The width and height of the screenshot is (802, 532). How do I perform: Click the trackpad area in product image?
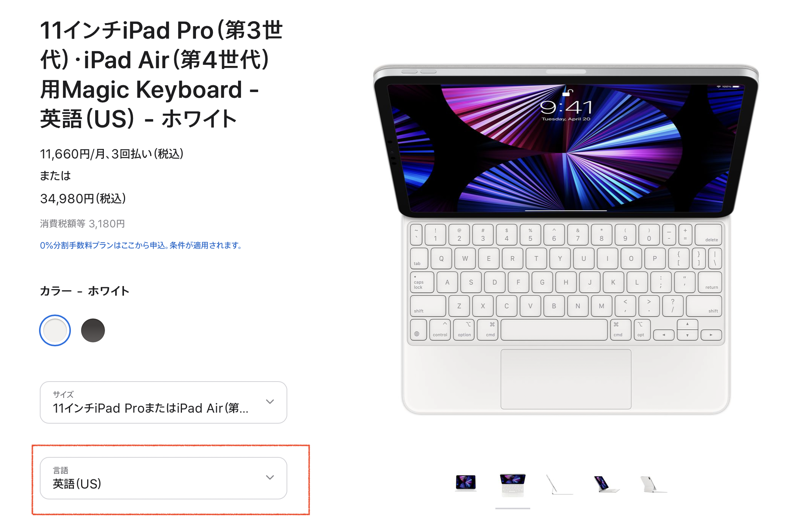(566, 379)
